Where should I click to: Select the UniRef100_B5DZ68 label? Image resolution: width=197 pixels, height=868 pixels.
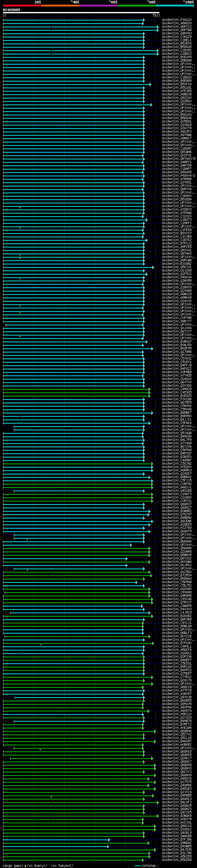177,860
